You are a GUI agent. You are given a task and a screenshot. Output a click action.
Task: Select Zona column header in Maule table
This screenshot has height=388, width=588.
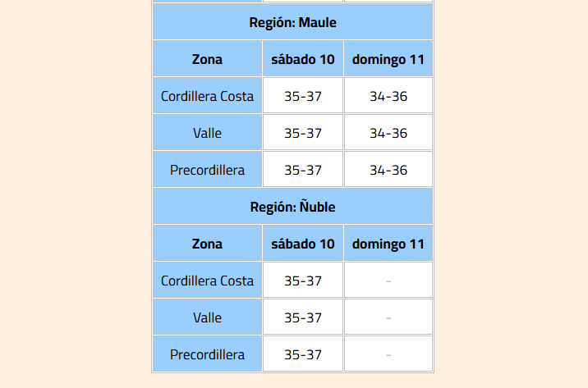207,59
